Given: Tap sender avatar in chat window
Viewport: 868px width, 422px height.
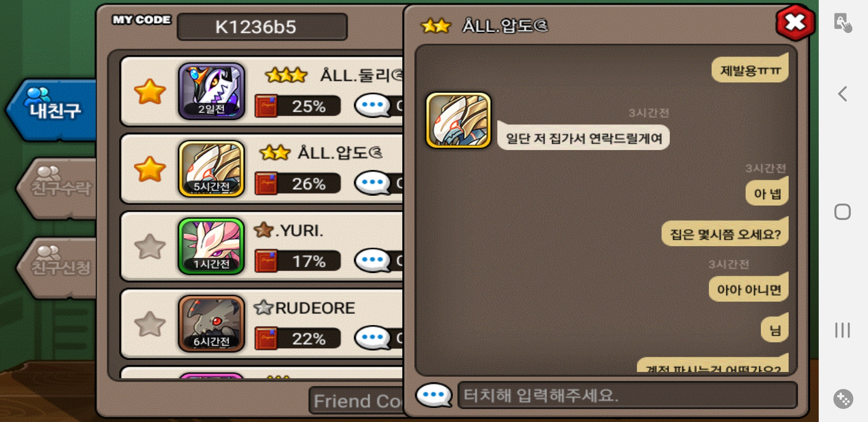Looking at the screenshot, I should [x=458, y=120].
